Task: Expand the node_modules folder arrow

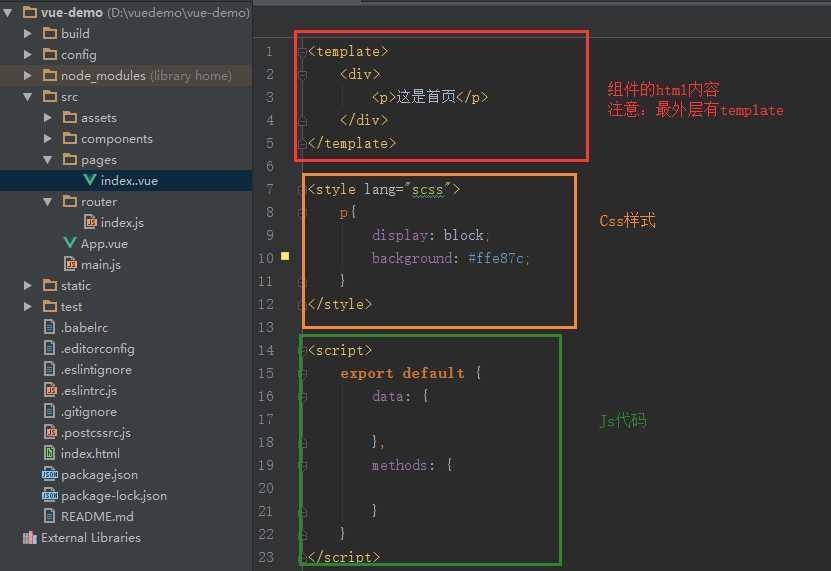Action: click(x=28, y=76)
